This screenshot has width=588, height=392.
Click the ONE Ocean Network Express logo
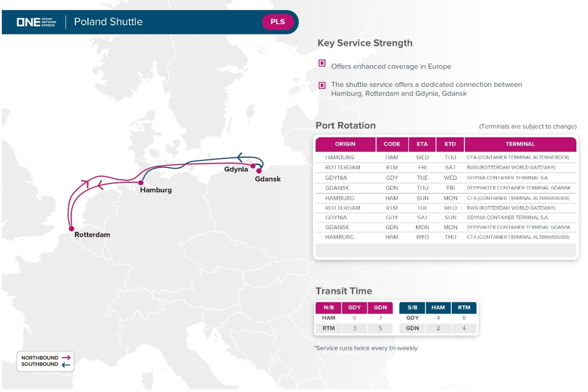pyautogui.click(x=36, y=22)
